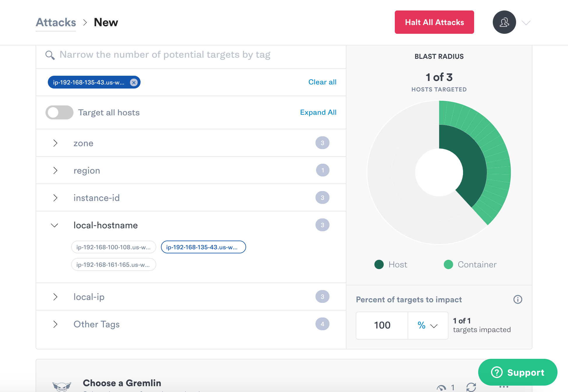Expand the region tag group
568x392 pixels.
tap(55, 170)
